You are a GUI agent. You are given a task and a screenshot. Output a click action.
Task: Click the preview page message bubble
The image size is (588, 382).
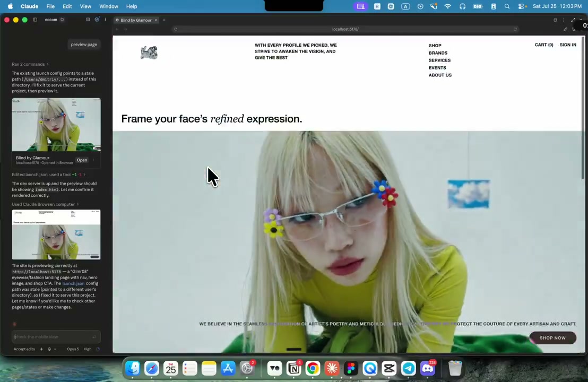click(84, 44)
